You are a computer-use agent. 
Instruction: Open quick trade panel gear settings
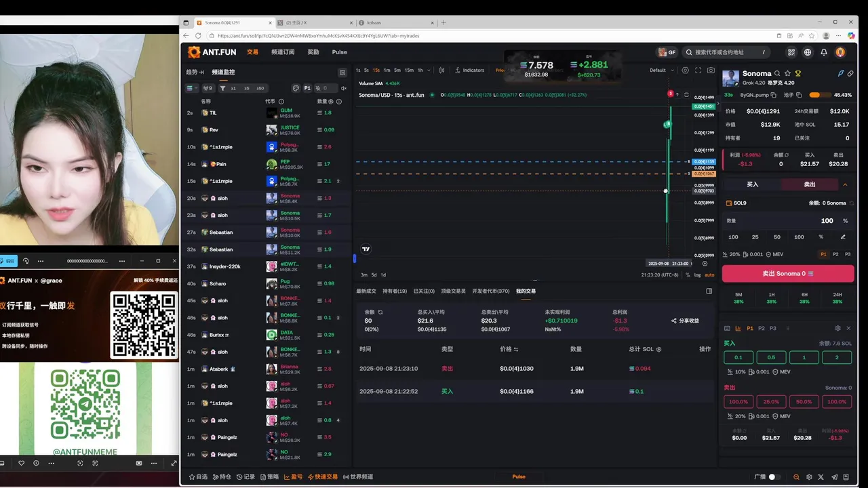(x=837, y=328)
